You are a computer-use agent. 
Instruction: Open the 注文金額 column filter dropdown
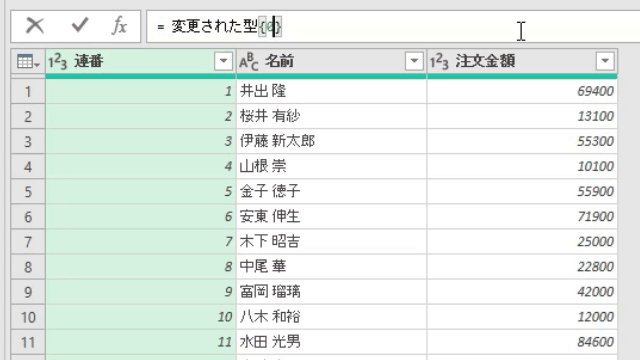tap(605, 61)
